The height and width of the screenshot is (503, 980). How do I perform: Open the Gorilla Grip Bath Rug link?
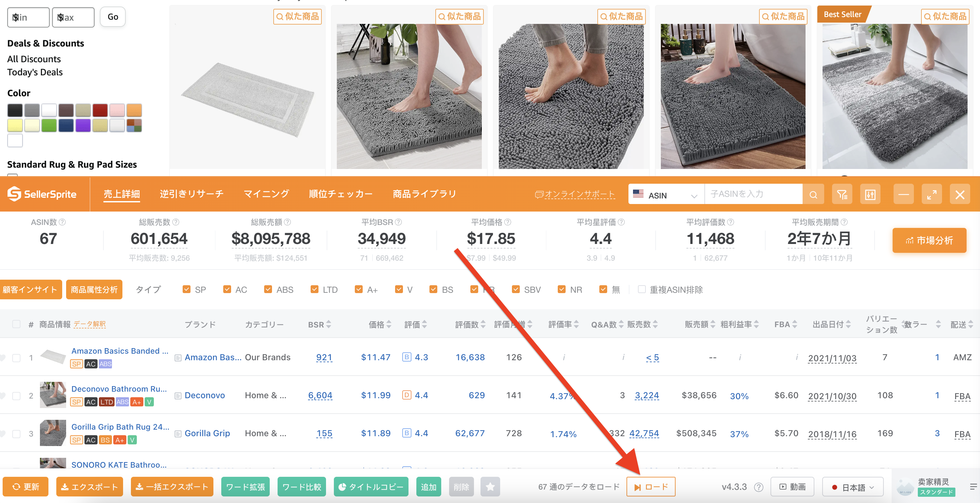(x=120, y=427)
